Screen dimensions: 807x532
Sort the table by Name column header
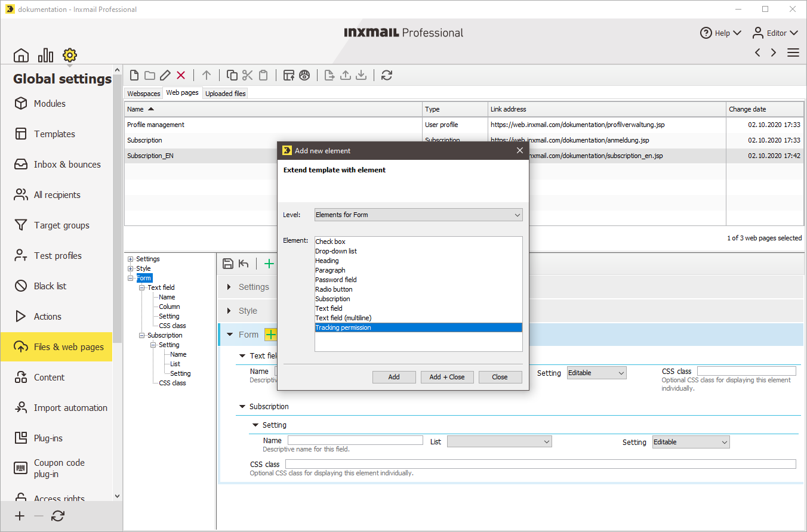(x=273, y=109)
